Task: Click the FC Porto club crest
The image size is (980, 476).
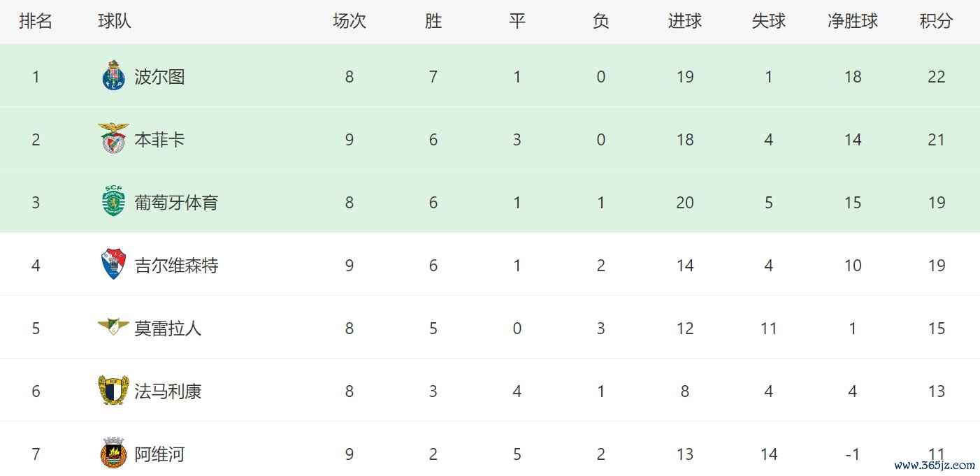Action: 113,76
